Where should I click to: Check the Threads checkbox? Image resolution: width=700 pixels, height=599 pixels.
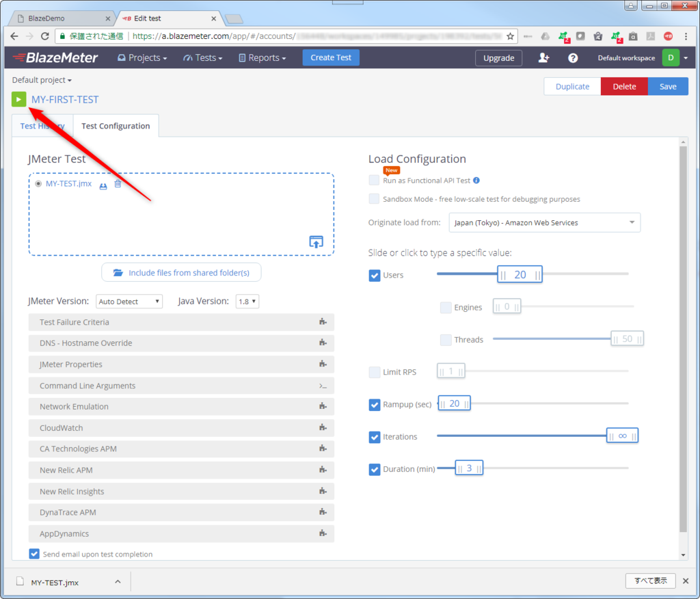(446, 339)
